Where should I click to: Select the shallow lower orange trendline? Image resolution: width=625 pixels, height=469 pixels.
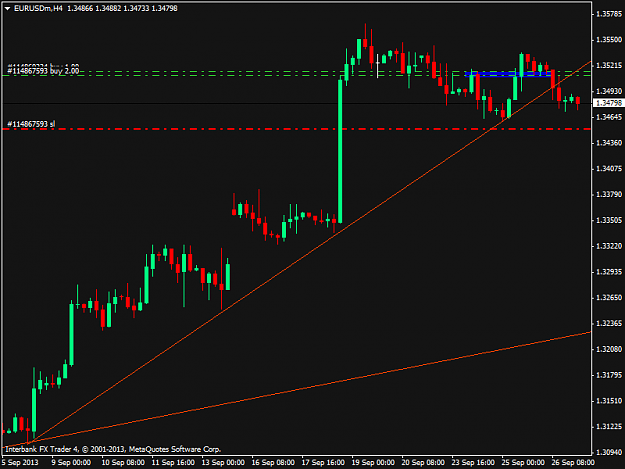click(297, 390)
